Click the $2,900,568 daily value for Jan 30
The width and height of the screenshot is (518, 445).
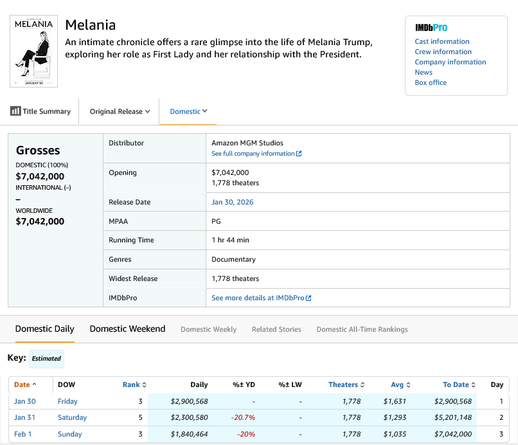click(x=189, y=401)
